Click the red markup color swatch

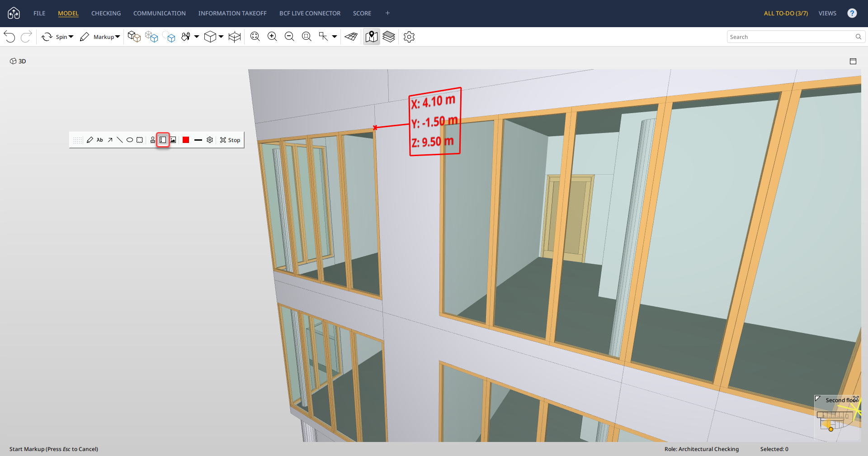click(x=186, y=140)
